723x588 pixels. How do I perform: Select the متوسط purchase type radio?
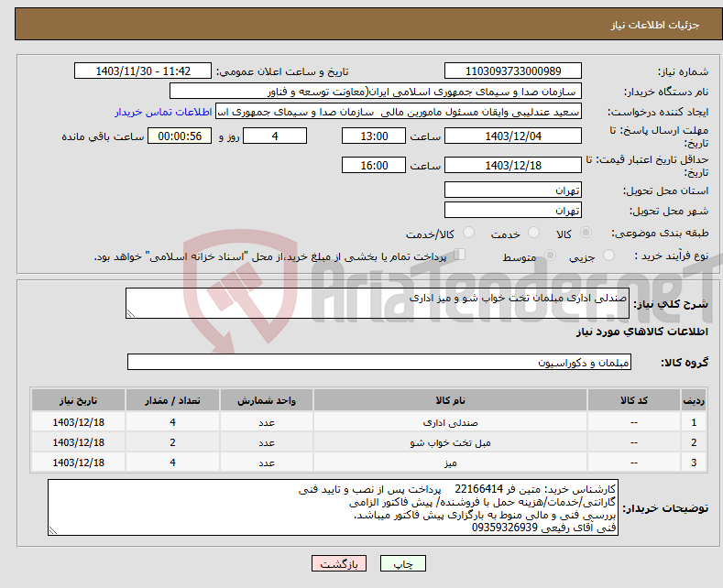tap(550, 255)
